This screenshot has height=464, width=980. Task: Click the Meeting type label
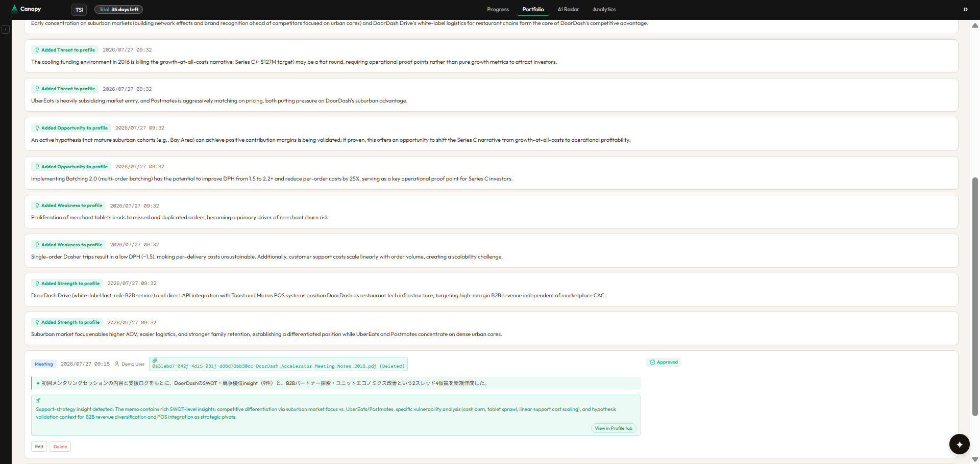[x=44, y=364]
